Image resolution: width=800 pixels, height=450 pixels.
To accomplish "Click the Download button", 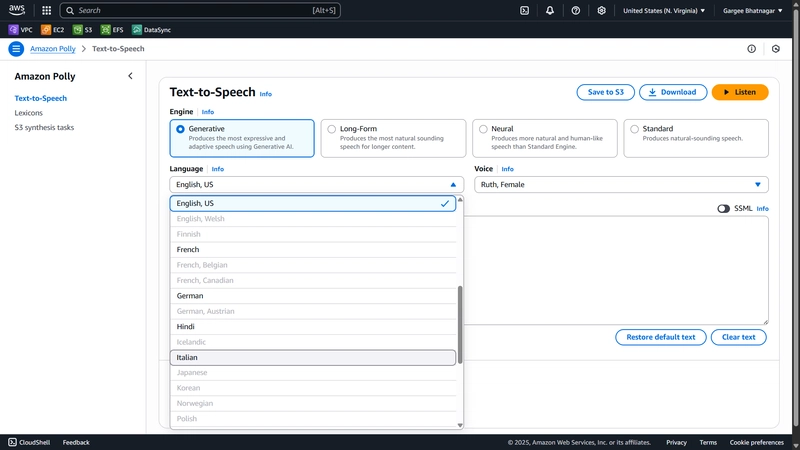I will click(673, 92).
